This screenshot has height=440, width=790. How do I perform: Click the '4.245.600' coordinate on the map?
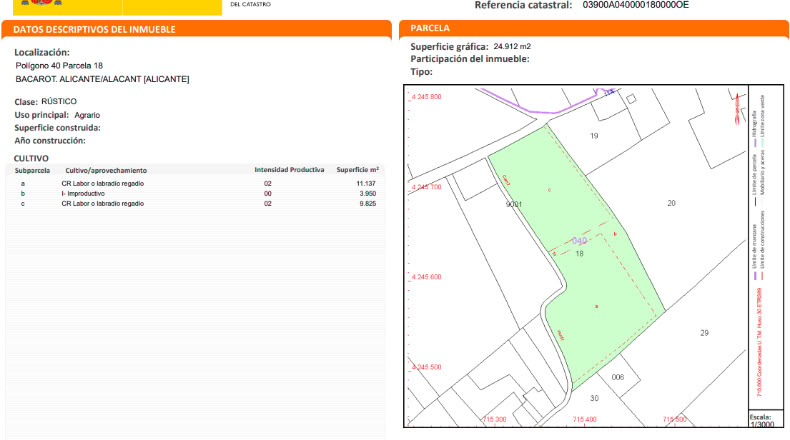pos(426,277)
